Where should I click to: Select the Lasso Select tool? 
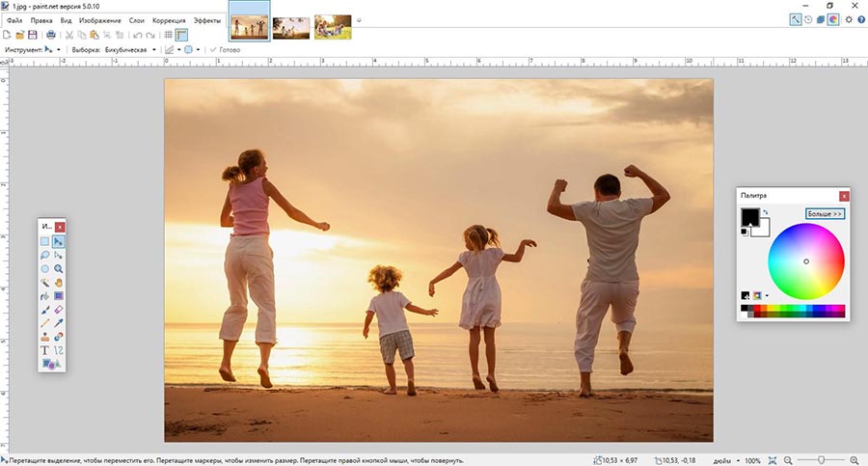click(x=44, y=255)
